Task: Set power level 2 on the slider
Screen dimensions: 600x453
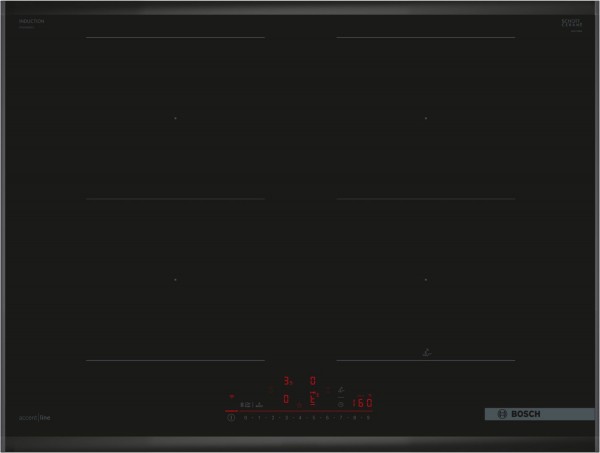Action: (273, 418)
